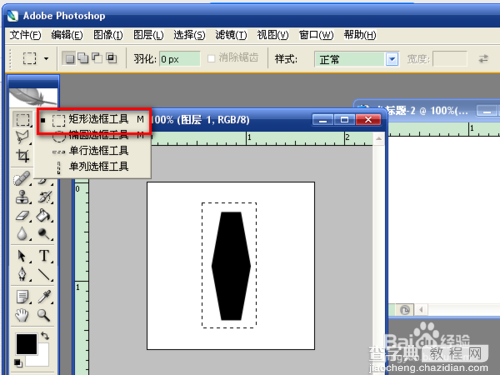
Task: Click the feather logo atop the toolbox
Action: coord(33,98)
